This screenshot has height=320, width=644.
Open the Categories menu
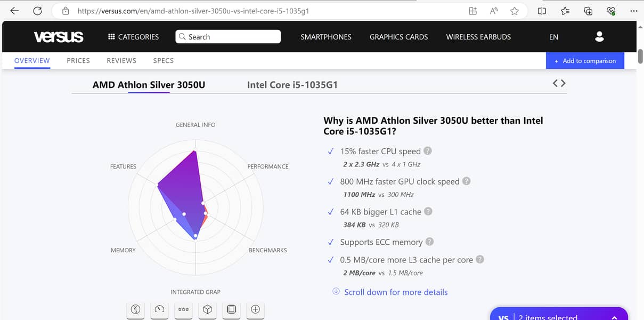(133, 37)
